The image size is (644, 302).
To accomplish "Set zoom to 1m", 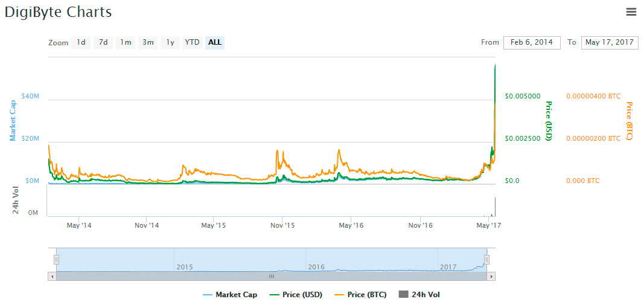I will [x=126, y=42].
